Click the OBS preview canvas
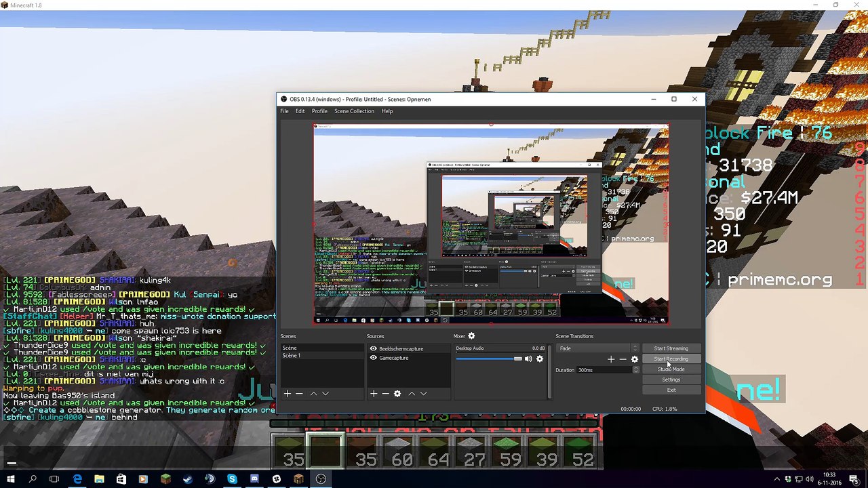Image resolution: width=868 pixels, height=488 pixels. click(491, 224)
